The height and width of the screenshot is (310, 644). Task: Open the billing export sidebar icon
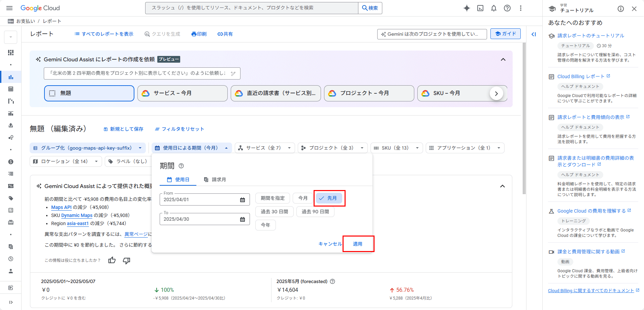click(x=11, y=125)
